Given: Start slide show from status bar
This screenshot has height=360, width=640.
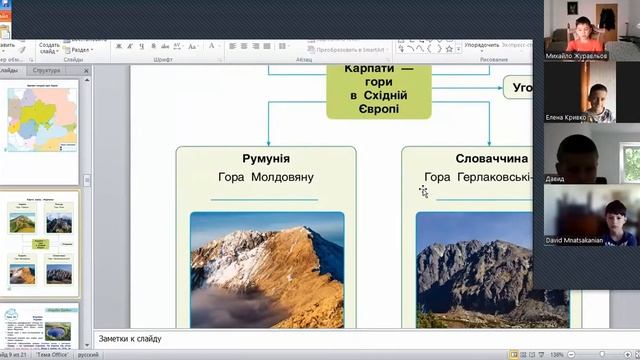Looking at the screenshot, I should click(x=541, y=355).
